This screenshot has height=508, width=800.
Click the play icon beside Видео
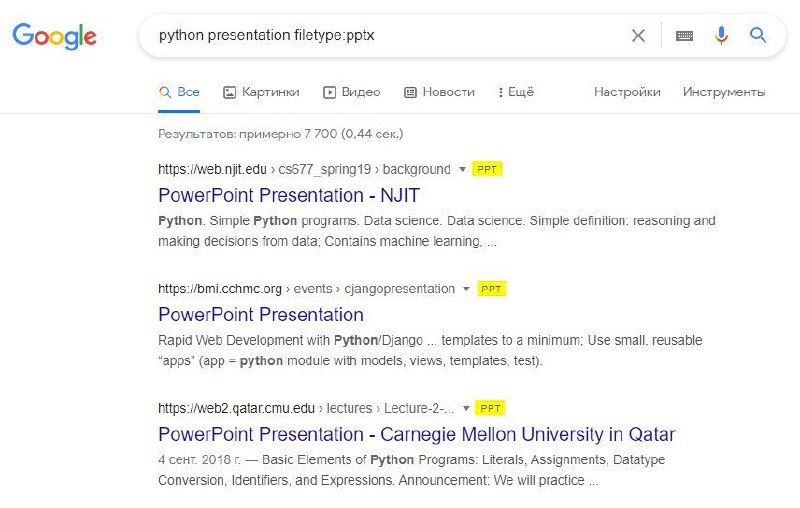[x=330, y=92]
